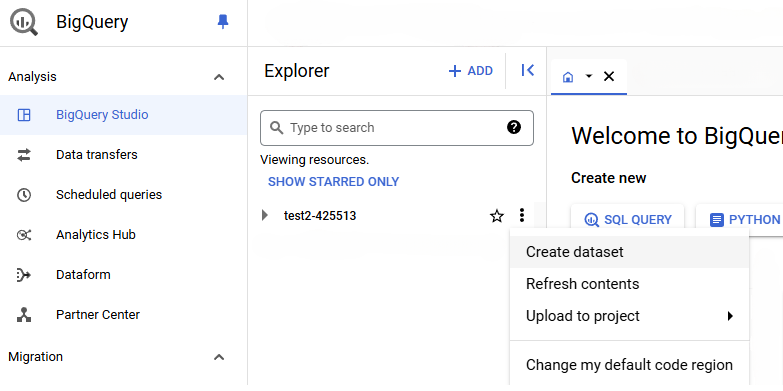Click the Analysis section heading text
The width and height of the screenshot is (783, 391).
32,77
